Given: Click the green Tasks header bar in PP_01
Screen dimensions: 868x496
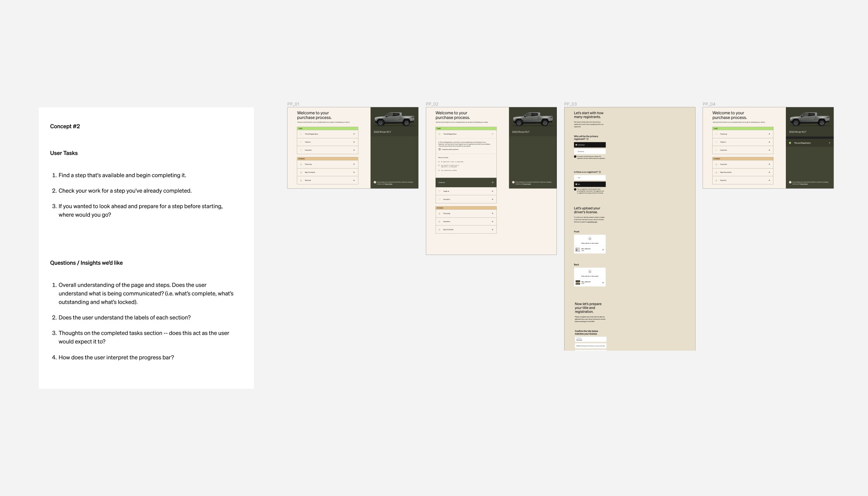Looking at the screenshot, I should point(327,129).
